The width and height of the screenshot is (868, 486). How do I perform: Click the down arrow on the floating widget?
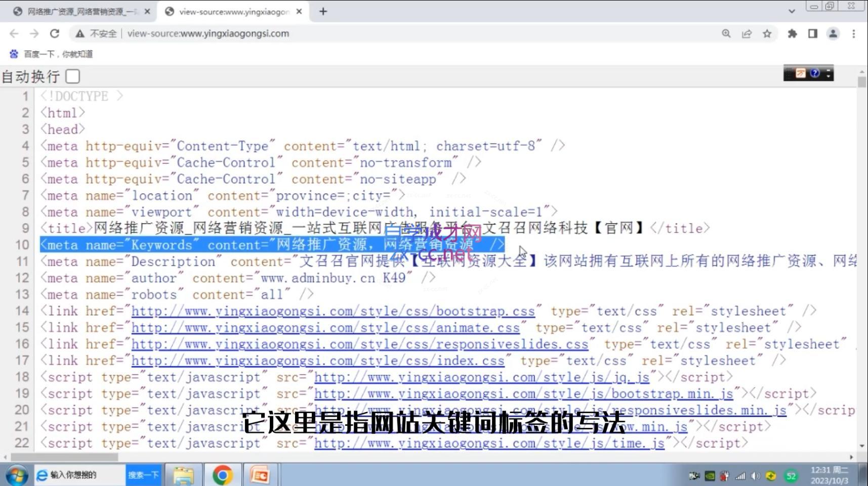tap(827, 73)
